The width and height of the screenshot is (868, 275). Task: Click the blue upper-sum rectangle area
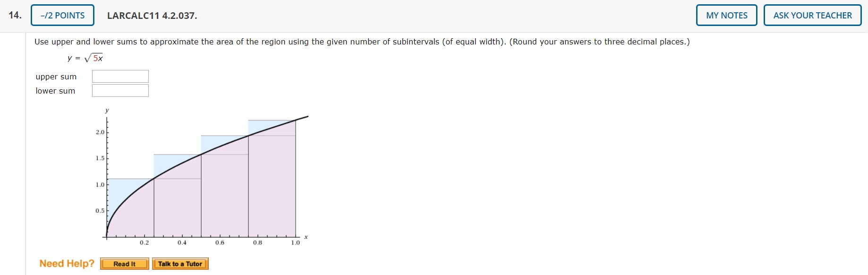tap(262, 125)
